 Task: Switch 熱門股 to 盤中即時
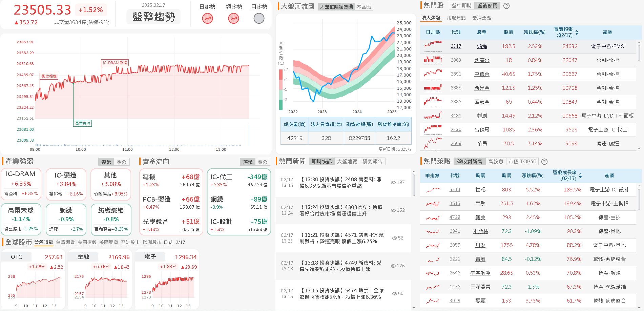tap(461, 6)
